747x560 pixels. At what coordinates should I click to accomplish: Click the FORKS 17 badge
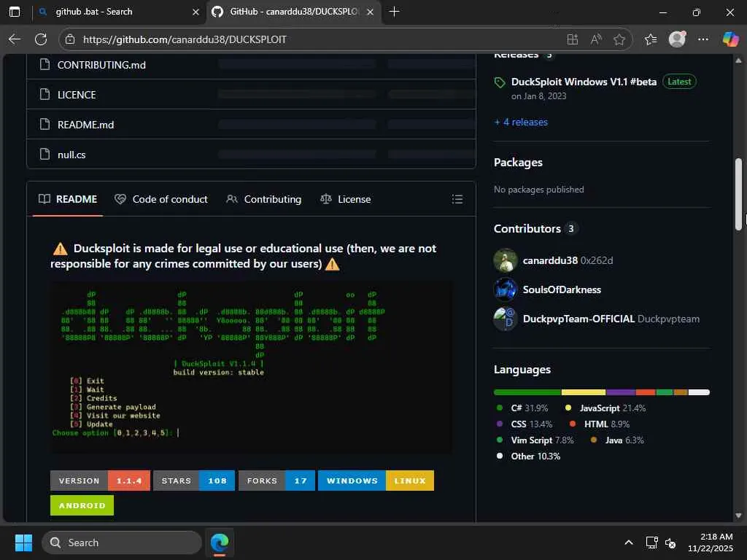pos(276,481)
